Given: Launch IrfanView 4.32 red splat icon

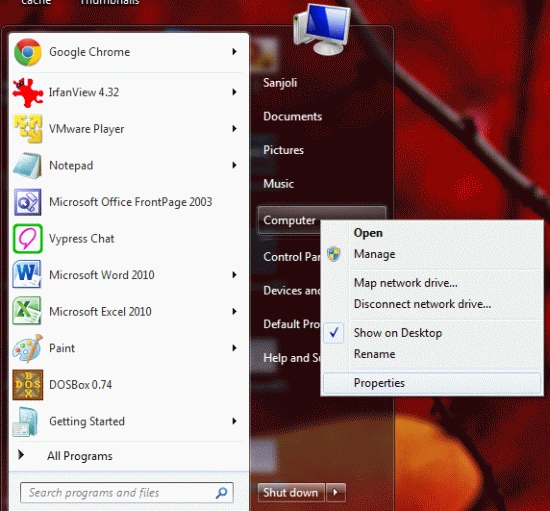Looking at the screenshot, I should [28, 92].
